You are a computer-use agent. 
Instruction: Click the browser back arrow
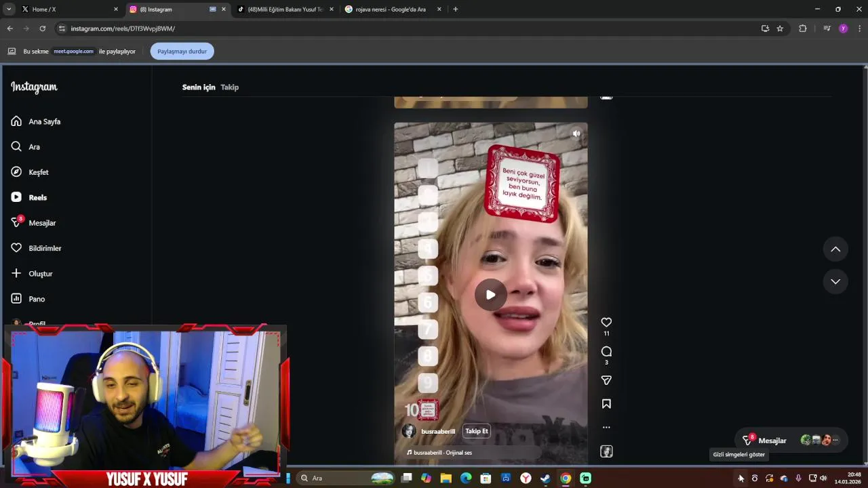[9, 28]
